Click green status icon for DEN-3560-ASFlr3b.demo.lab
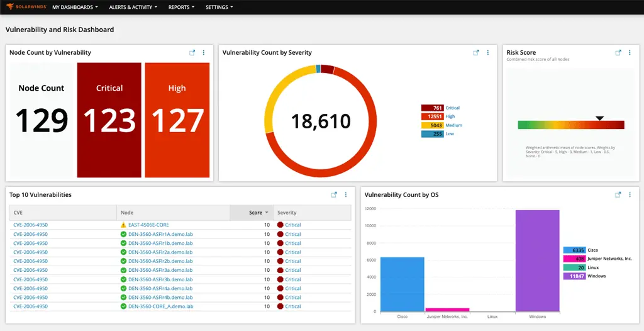Screen dimensions: 644x331 pyautogui.click(x=123, y=279)
